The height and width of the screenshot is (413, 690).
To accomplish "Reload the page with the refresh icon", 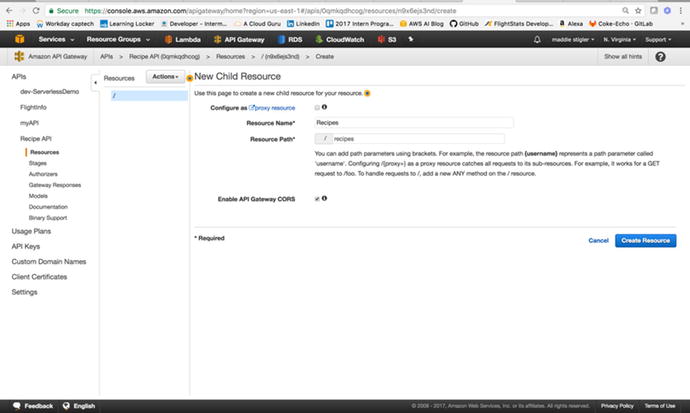I will tap(36, 10).
